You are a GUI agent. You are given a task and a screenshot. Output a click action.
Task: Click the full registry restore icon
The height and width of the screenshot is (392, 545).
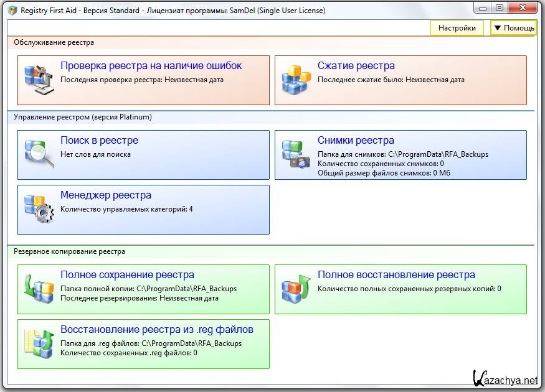pyautogui.click(x=296, y=289)
